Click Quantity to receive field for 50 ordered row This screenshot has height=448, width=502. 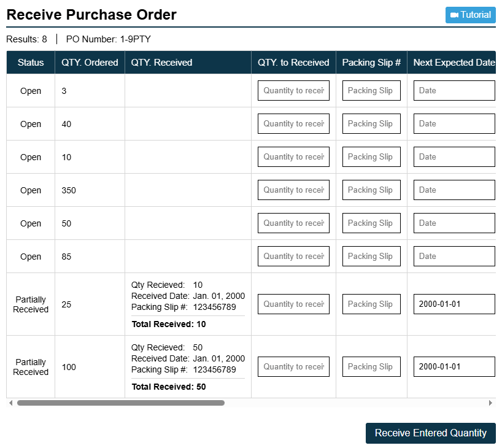coord(293,223)
